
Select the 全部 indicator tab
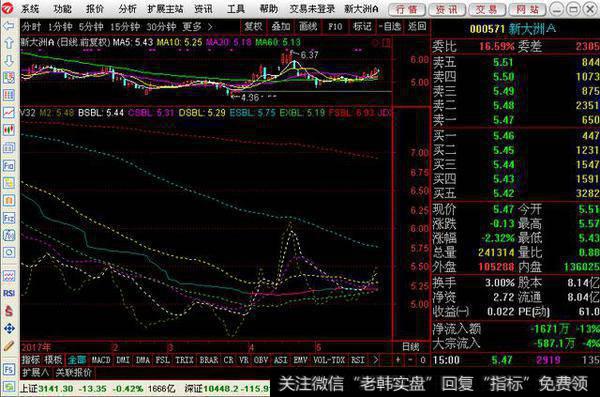click(x=77, y=360)
